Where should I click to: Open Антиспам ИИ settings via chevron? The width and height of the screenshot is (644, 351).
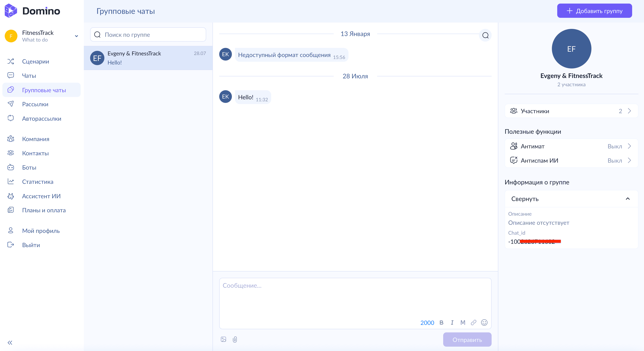[x=630, y=160]
